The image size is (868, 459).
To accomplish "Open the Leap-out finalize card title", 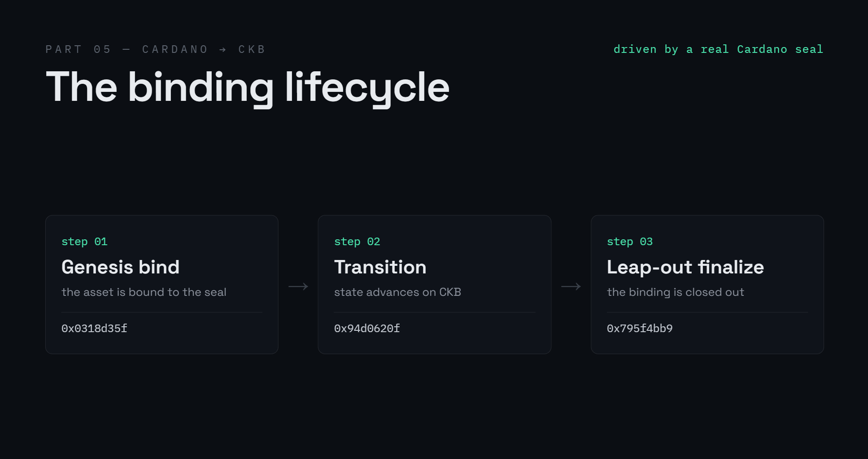I will pos(685,267).
